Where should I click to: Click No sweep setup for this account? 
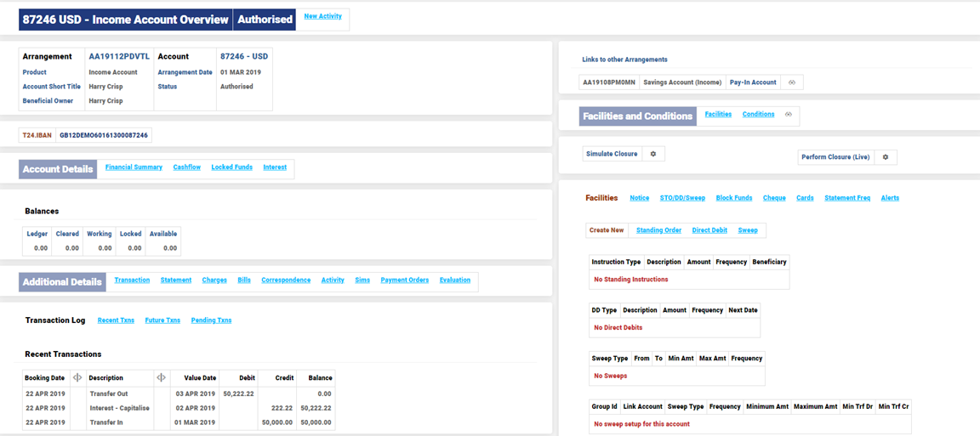[x=642, y=424]
